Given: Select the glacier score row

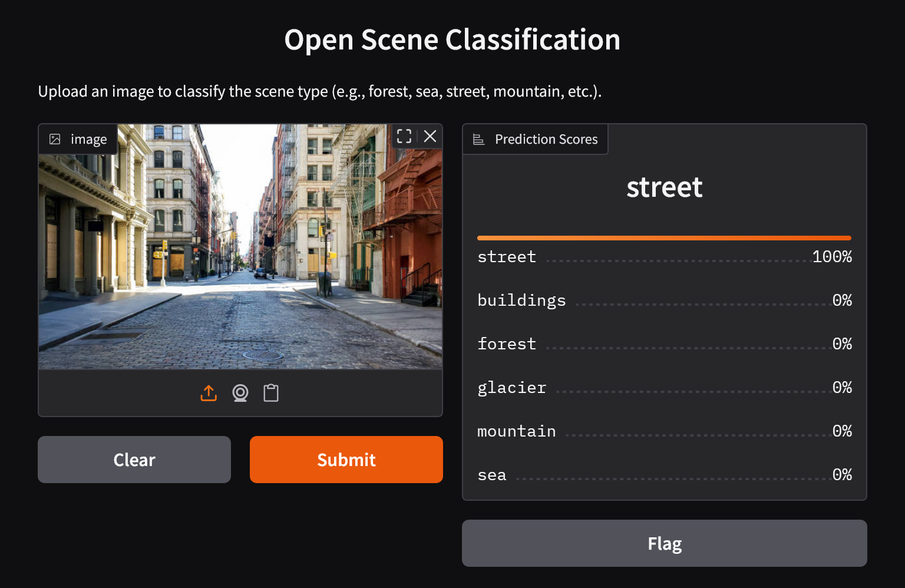Looking at the screenshot, I should click(x=664, y=388).
